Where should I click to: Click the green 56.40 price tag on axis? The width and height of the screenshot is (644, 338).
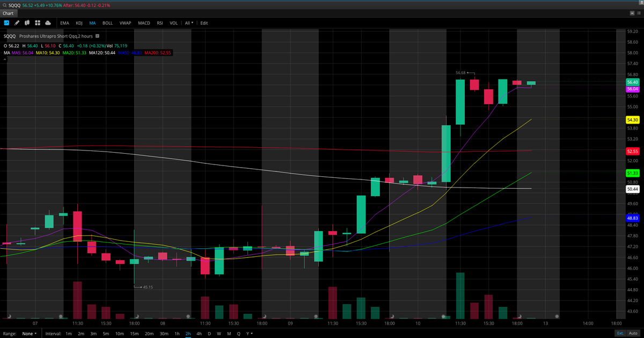(632, 82)
